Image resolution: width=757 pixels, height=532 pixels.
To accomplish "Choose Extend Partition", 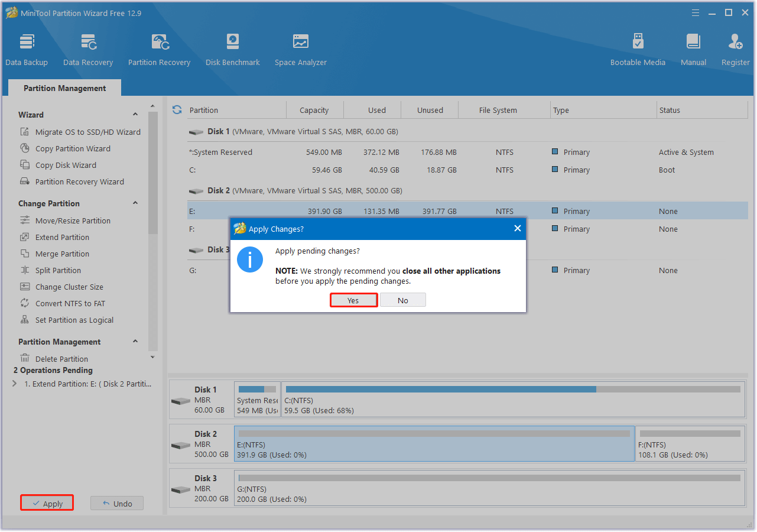I will 54,237.
